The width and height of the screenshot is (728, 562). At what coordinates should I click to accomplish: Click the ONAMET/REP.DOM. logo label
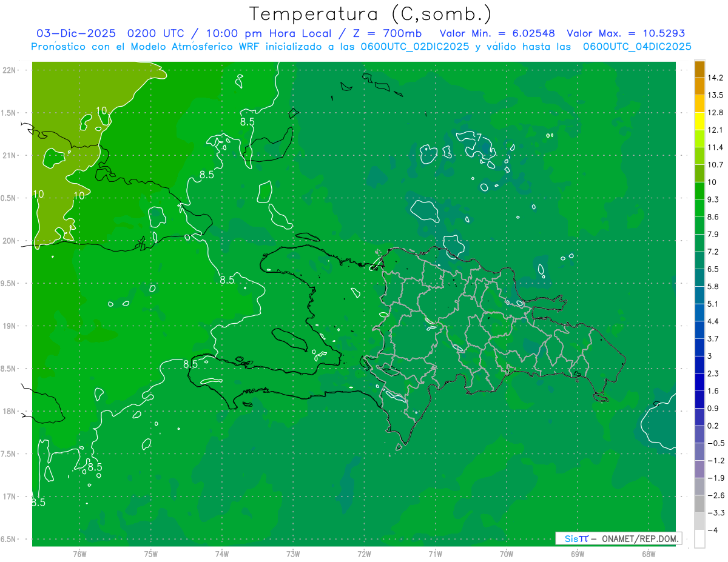(x=639, y=538)
